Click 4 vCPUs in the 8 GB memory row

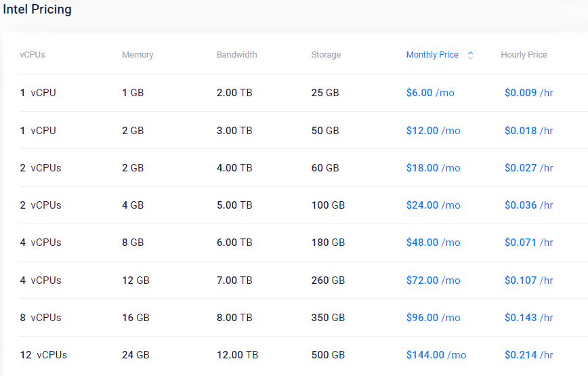[x=41, y=242]
